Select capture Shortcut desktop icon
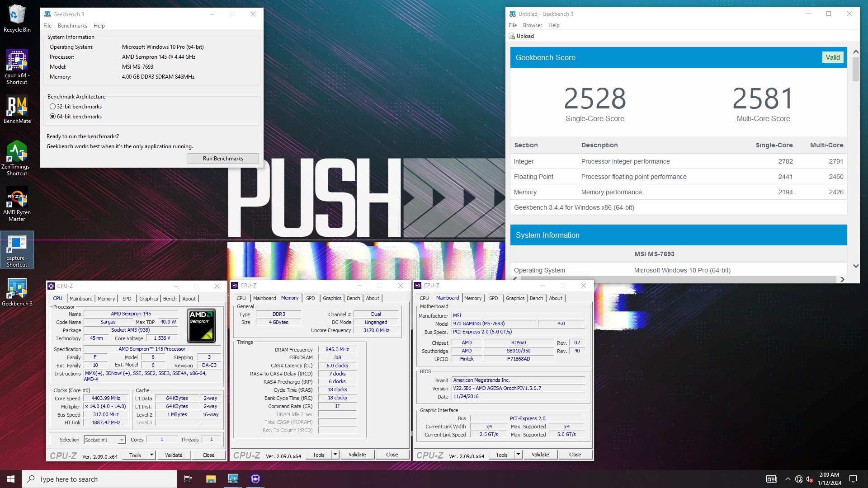The height and width of the screenshot is (488, 868). 17,250
